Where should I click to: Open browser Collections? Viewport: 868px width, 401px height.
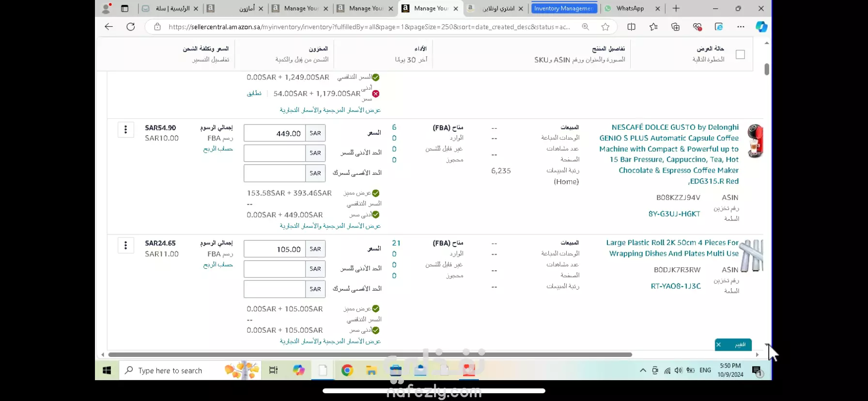[675, 27]
